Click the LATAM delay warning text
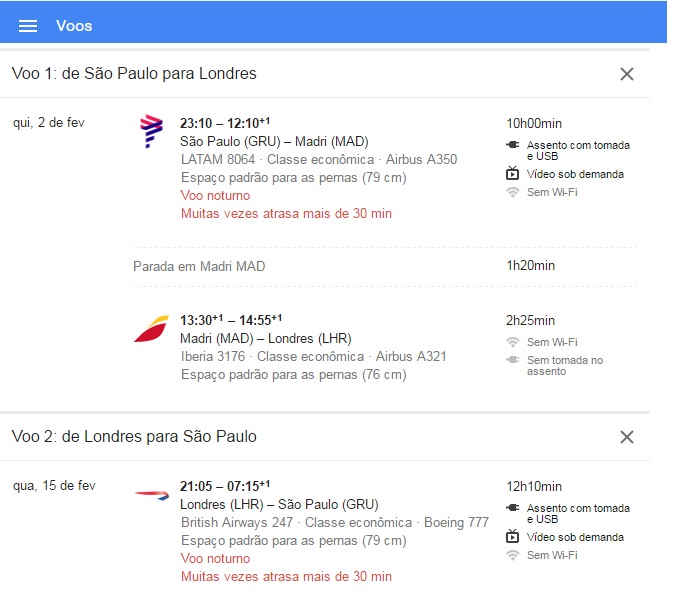This screenshot has height=612, width=682. click(x=286, y=213)
